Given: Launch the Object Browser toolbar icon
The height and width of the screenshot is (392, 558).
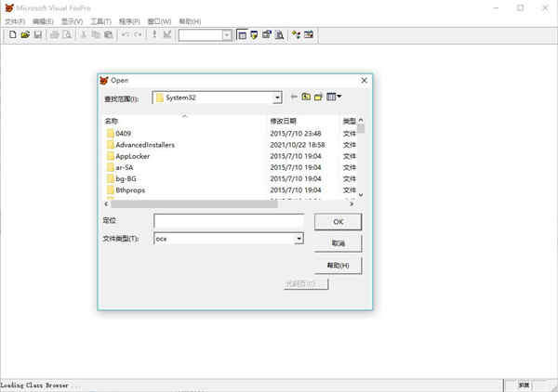Looking at the screenshot, I should (x=309, y=34).
